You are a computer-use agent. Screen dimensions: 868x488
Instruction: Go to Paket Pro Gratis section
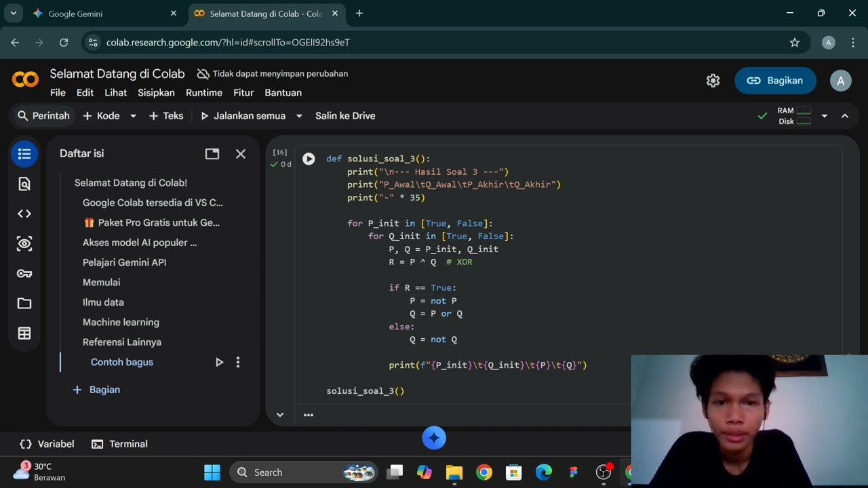(x=152, y=222)
